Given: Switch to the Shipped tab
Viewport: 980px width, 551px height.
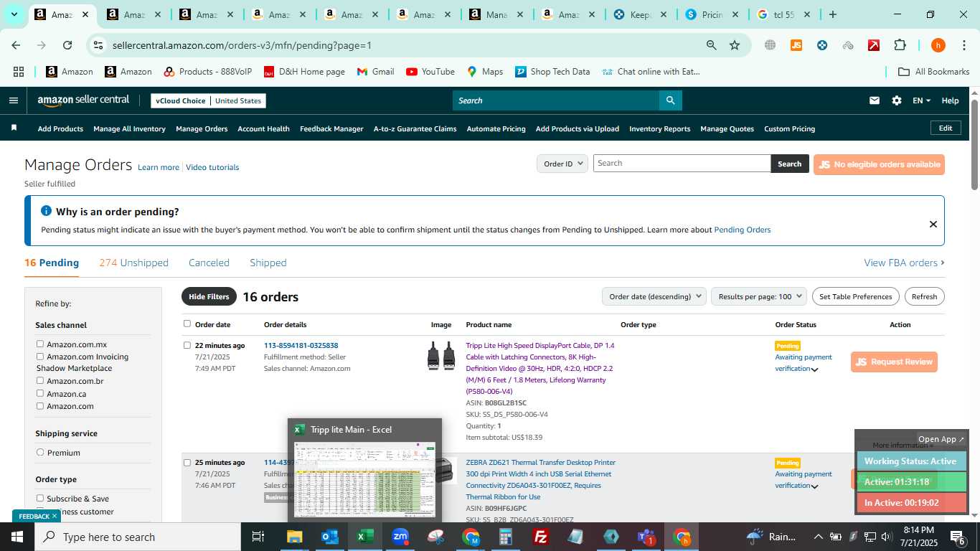Looking at the screenshot, I should pos(268,263).
